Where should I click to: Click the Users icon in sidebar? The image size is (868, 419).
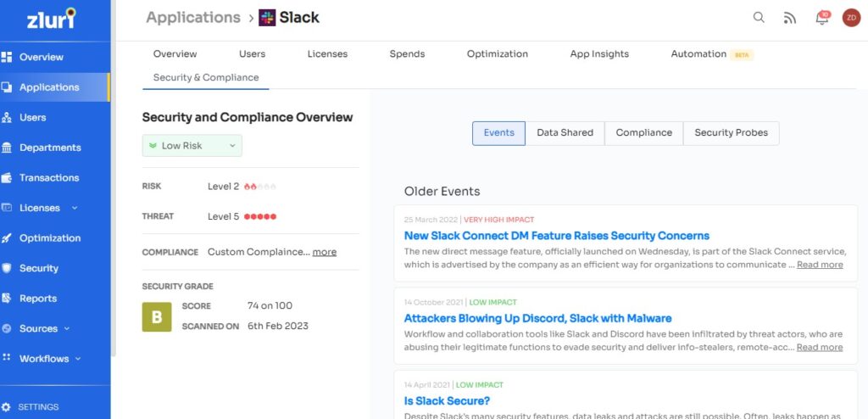7,118
